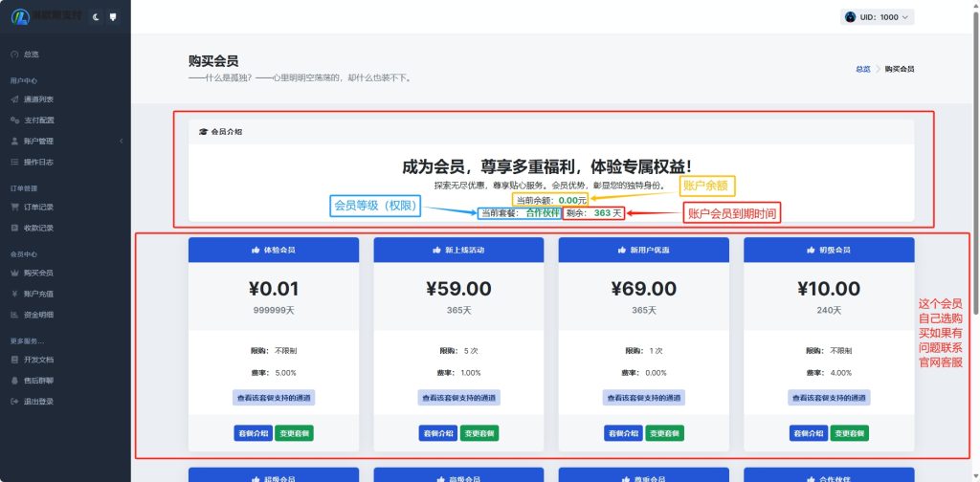
Task: Click 变更套餐 on the ¥10.00 plan
Action: click(x=850, y=433)
